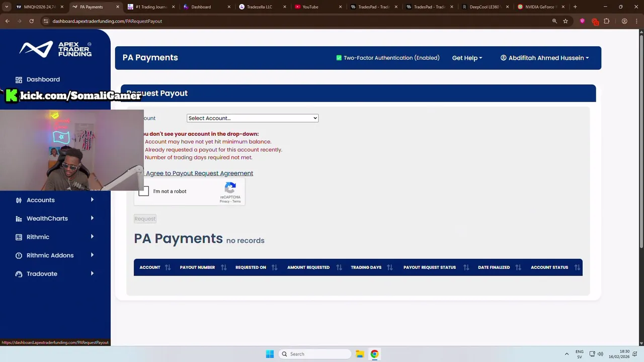Screen dimensions: 644x362
Task: Expand the WealthCharts submenu arrow
Action: click(92, 218)
